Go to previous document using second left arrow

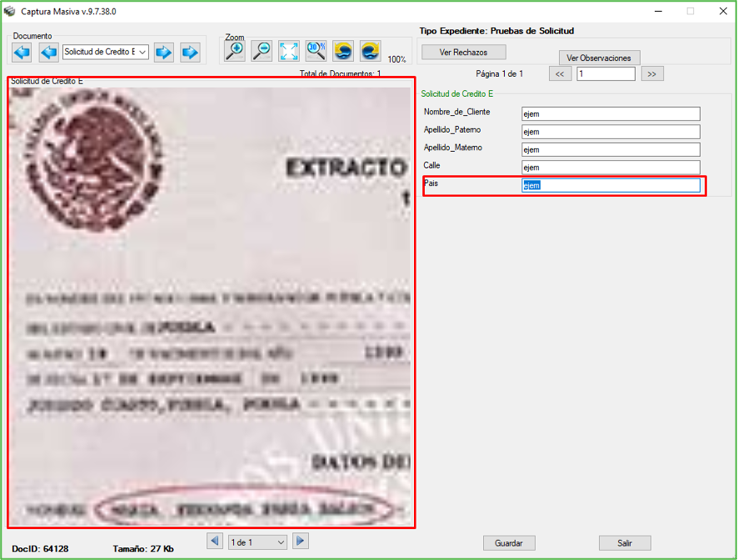[x=49, y=52]
